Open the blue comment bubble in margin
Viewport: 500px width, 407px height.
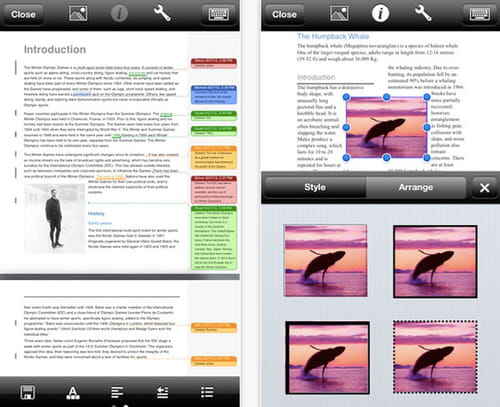click(x=214, y=95)
